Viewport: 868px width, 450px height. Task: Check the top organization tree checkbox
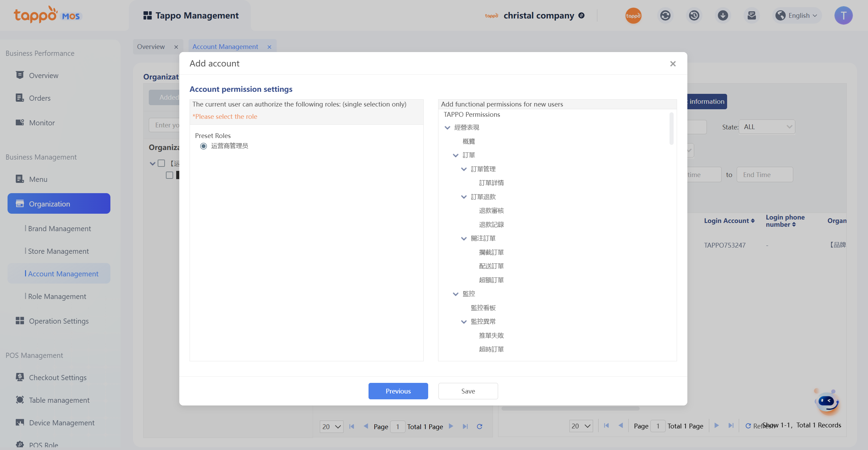(161, 163)
